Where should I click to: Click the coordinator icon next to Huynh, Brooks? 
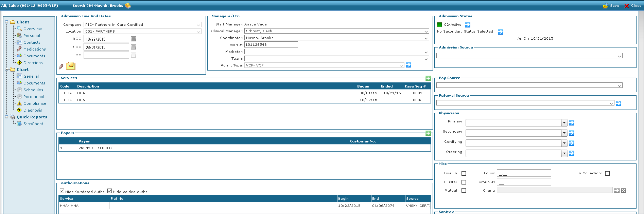(x=128, y=6)
